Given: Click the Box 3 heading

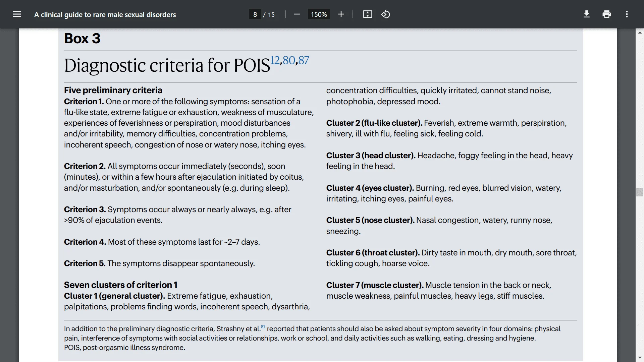Looking at the screenshot, I should point(82,39).
